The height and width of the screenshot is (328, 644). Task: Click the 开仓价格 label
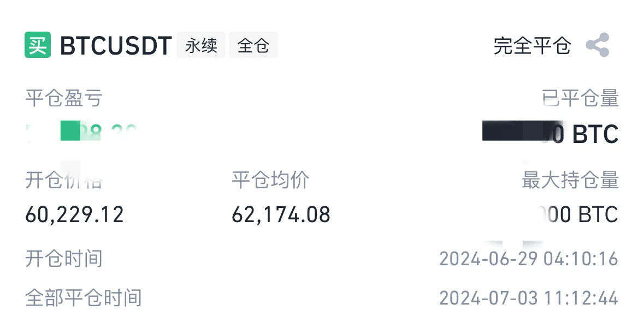64,180
